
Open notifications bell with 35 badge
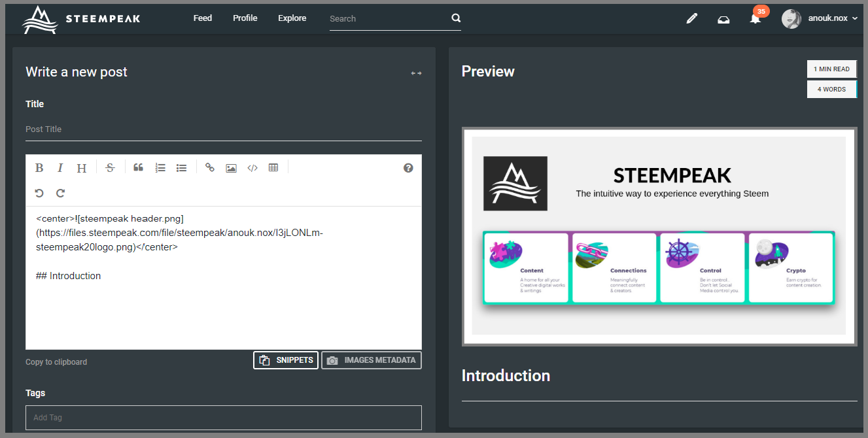pyautogui.click(x=755, y=18)
